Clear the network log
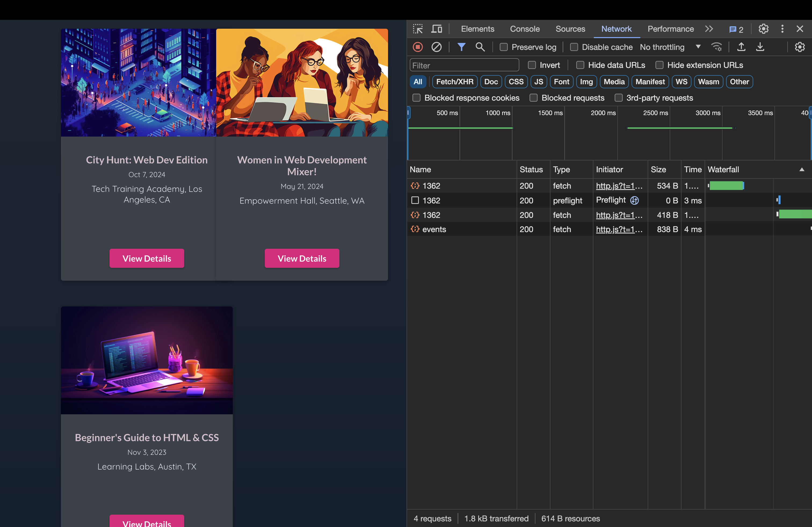This screenshot has height=527, width=812. [x=436, y=47]
